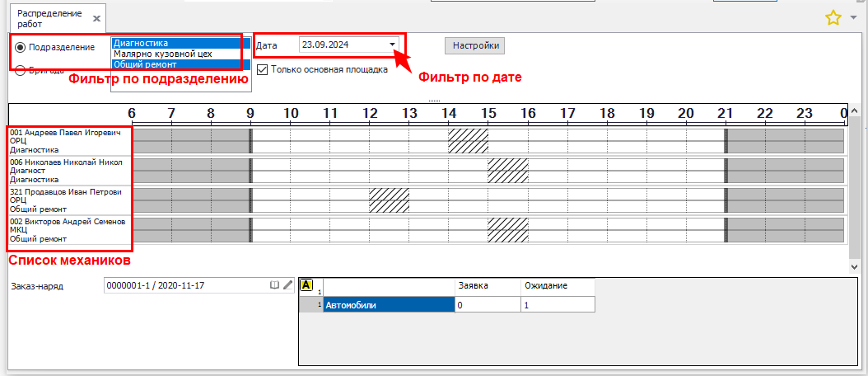Click Продавцов's hatched slot at 12:00
This screenshot has height=376, width=868.
[389, 200]
